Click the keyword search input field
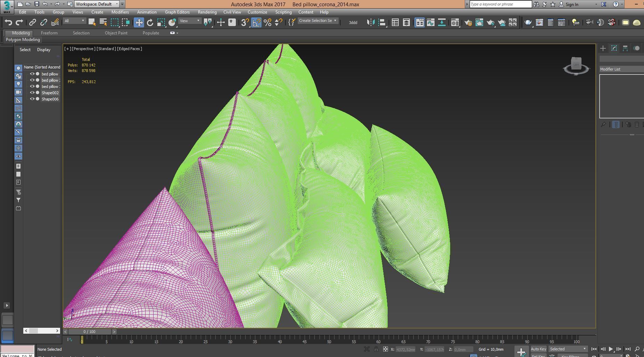Screen dimensions: 644x357 pos(501,4)
